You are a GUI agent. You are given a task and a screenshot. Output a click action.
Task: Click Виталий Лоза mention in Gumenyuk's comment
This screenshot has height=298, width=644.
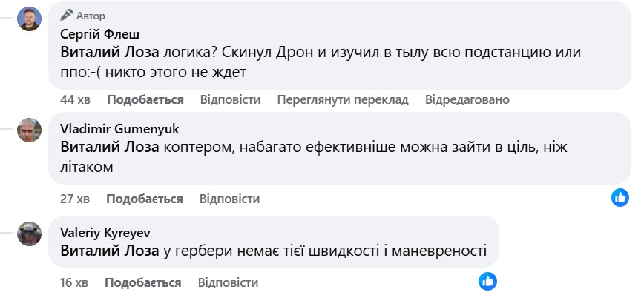coord(109,147)
